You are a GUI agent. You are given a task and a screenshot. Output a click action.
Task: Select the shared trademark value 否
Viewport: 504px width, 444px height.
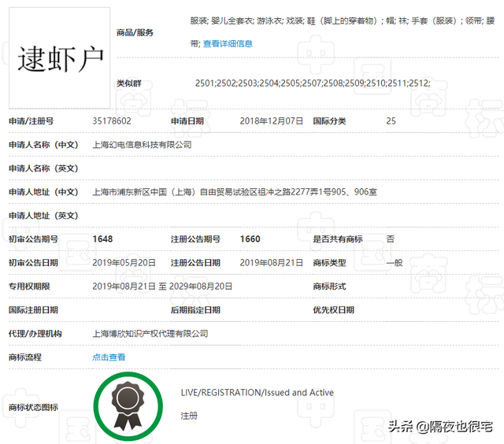(x=391, y=239)
